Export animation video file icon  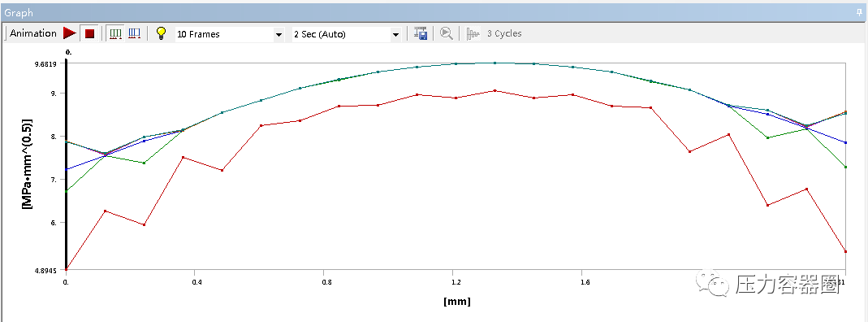click(x=421, y=33)
